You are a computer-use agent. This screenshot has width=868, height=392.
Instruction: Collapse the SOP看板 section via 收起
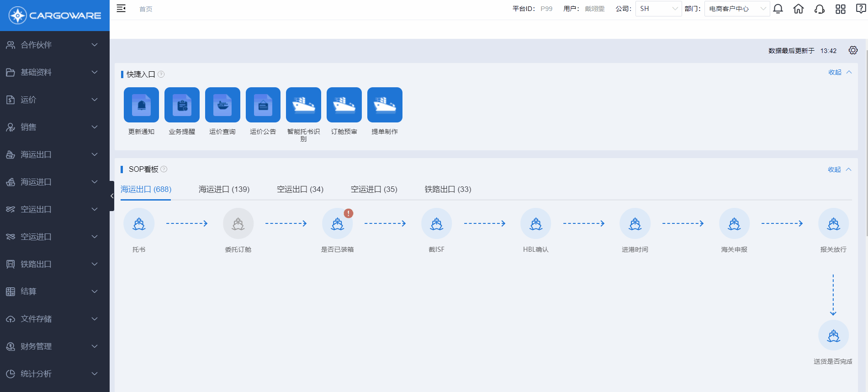(x=840, y=170)
